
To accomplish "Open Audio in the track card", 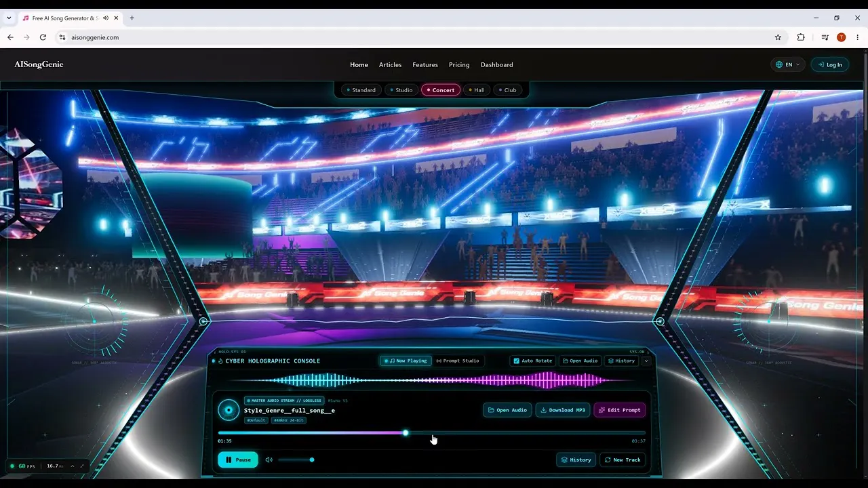I will (507, 410).
